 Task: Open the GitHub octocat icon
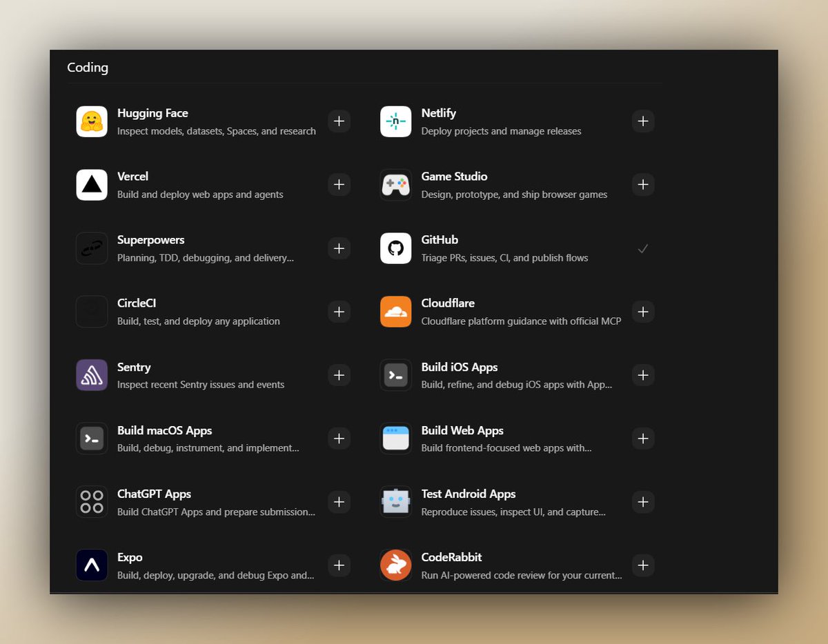pyautogui.click(x=396, y=248)
